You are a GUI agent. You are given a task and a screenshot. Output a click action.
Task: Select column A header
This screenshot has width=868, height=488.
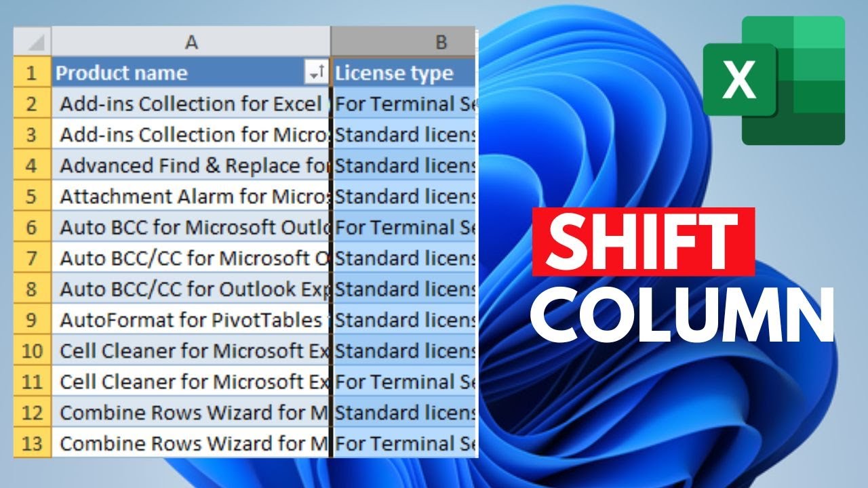[191, 42]
